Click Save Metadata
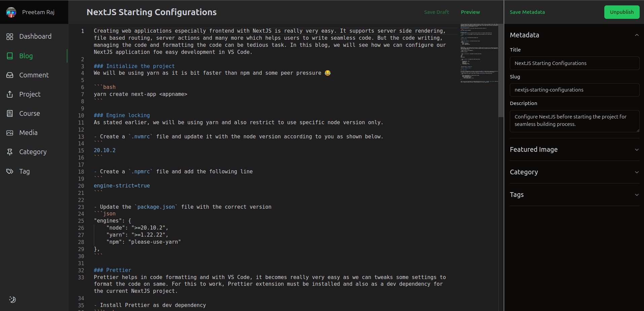The image size is (644, 311). [x=527, y=12]
